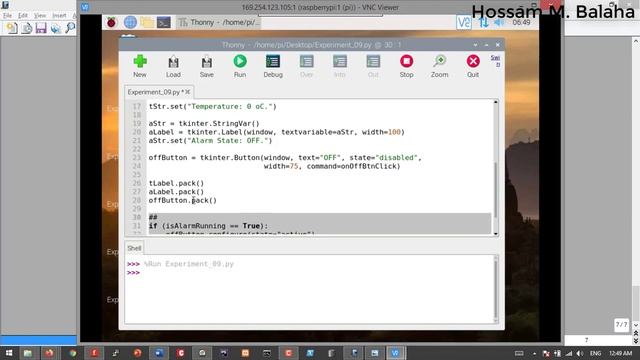Open the Edit menu in background window
Viewport: 640px width, 360px height.
(23, 16)
